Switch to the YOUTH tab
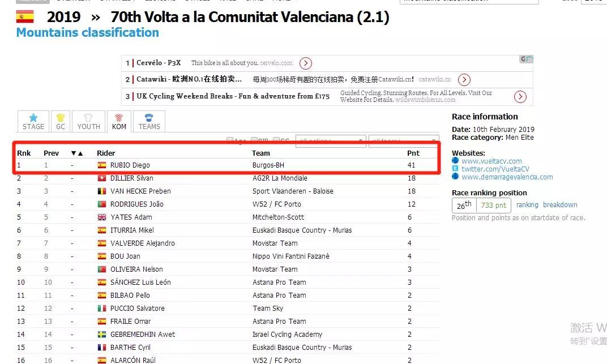This screenshot has width=607, height=364. point(88,122)
